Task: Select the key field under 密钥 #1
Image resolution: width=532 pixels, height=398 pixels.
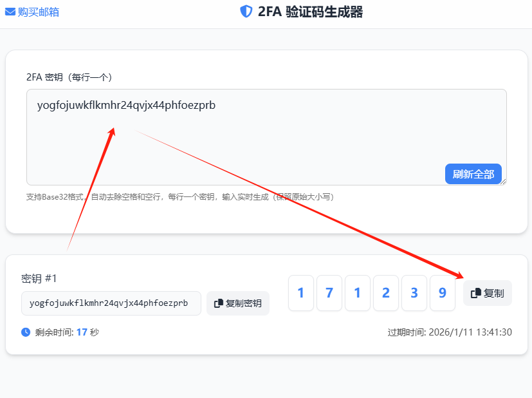Action: (111, 303)
